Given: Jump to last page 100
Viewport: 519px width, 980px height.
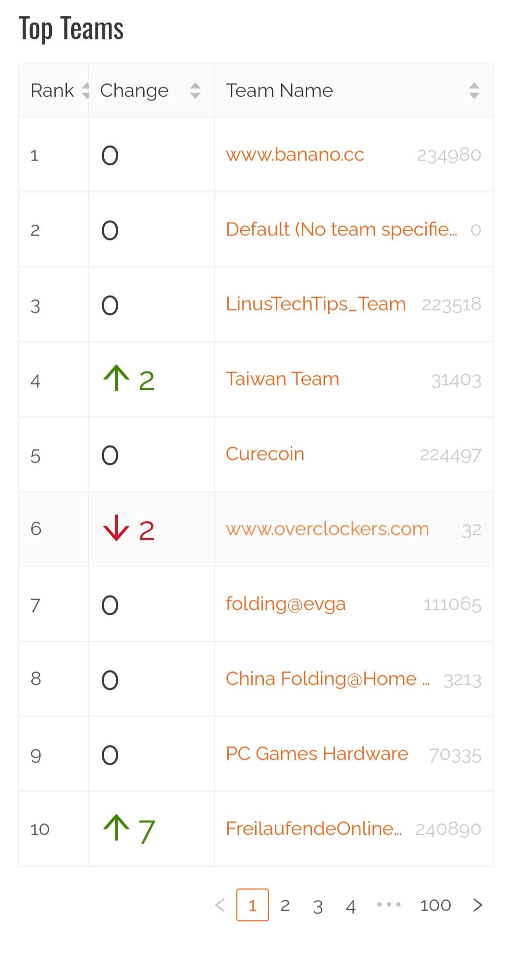Looking at the screenshot, I should coord(435,905).
